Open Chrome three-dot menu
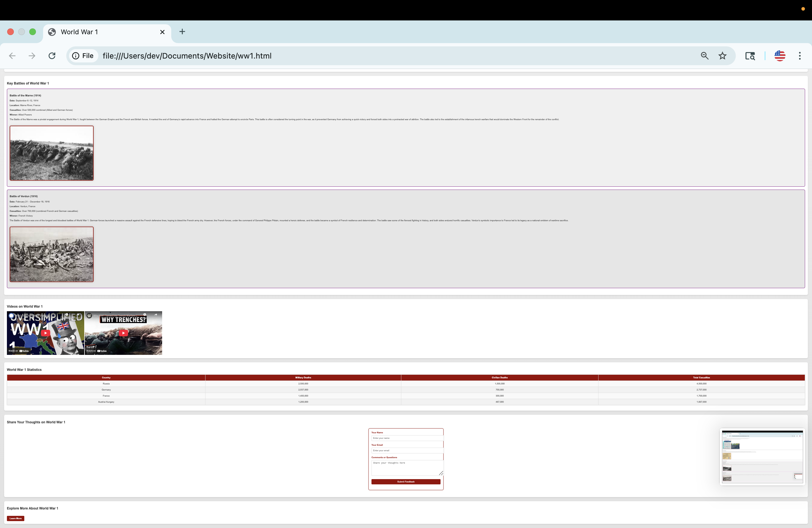Image resolution: width=812 pixels, height=528 pixels. (x=799, y=56)
